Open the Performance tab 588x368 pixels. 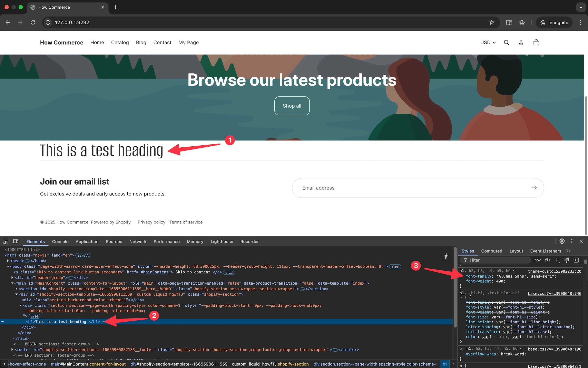click(166, 241)
